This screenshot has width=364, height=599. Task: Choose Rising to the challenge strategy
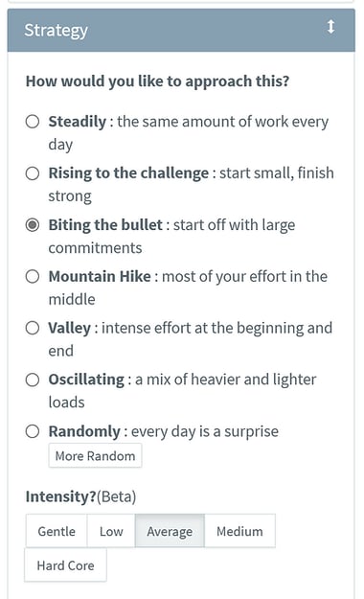(33, 173)
